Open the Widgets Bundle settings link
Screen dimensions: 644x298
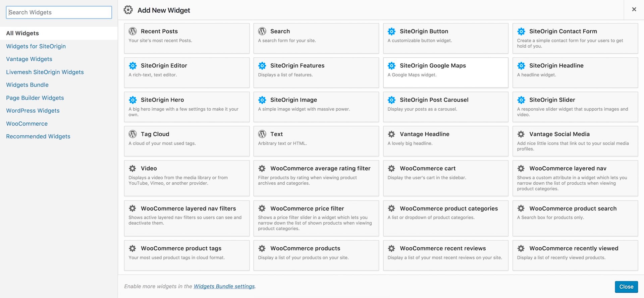point(224,286)
